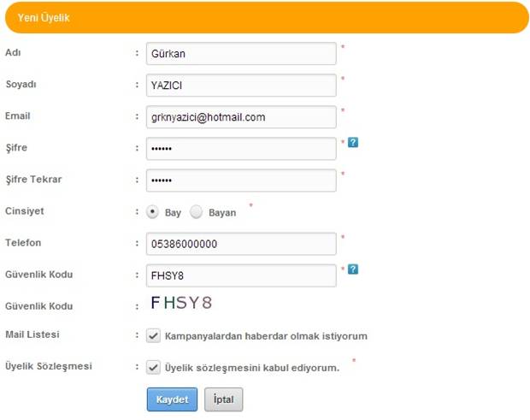Select the Bay gender radio button

coord(152,212)
